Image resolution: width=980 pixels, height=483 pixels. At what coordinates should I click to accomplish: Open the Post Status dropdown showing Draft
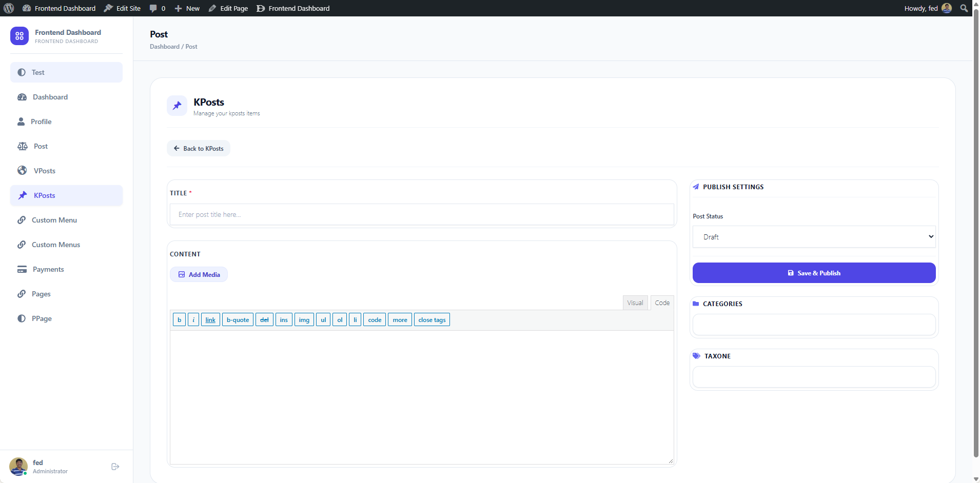pos(814,237)
